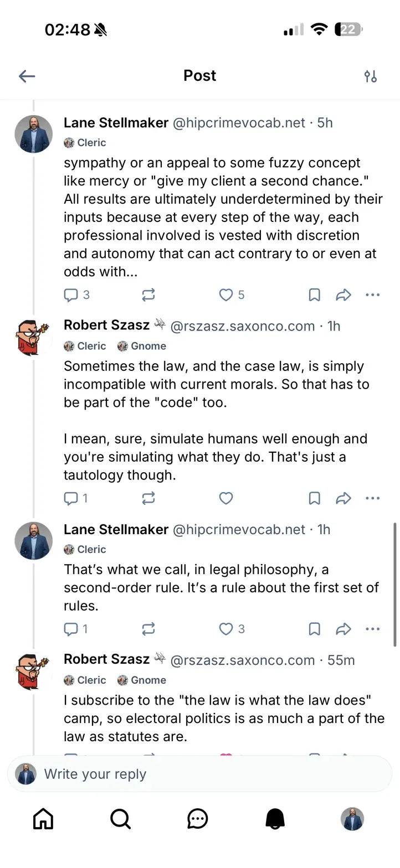
Task: Open more options on Lane's underdetermined post
Action: 372,294
